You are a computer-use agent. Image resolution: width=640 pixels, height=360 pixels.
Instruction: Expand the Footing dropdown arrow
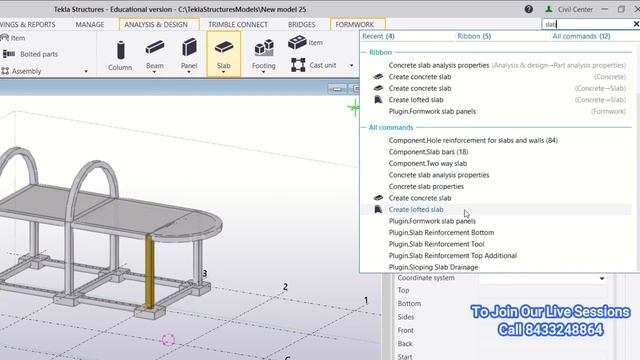[x=264, y=72]
